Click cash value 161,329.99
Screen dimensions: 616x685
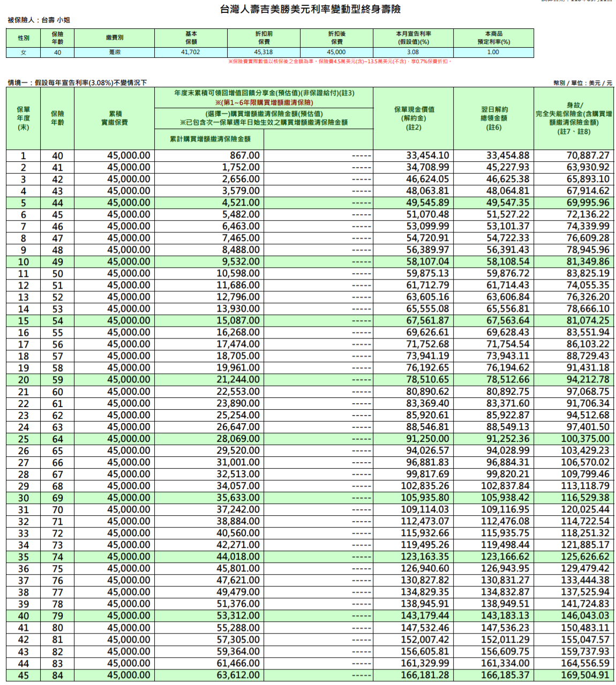(425, 663)
